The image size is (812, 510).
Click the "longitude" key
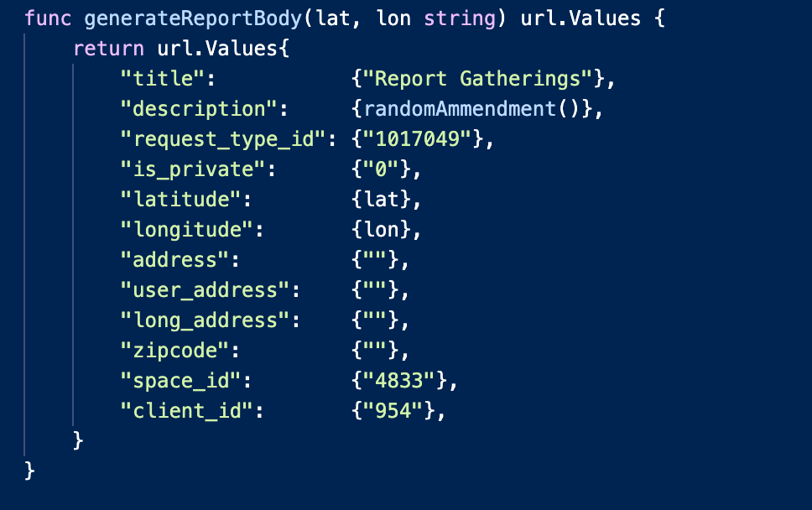[x=193, y=230]
